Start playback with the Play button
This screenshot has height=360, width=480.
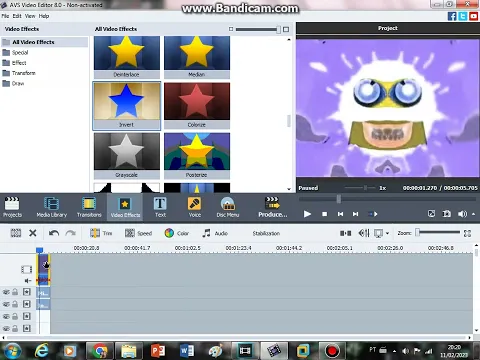[x=307, y=214]
